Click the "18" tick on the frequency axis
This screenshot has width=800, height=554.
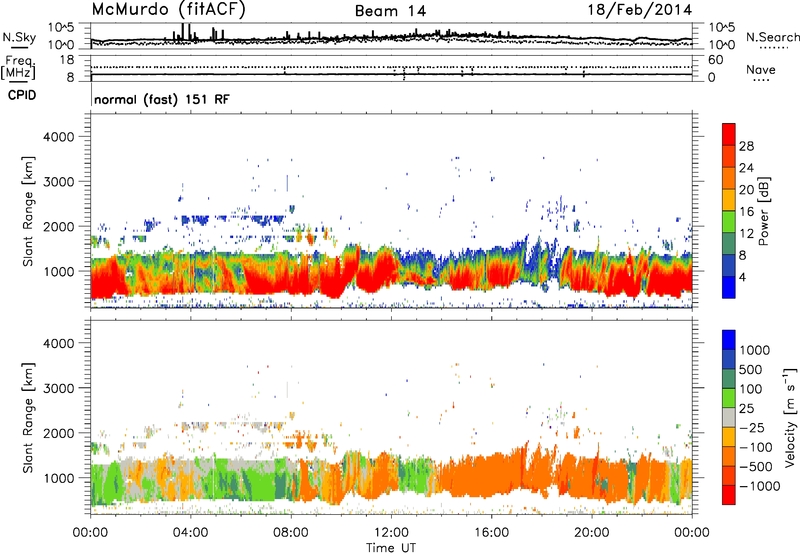[67, 60]
